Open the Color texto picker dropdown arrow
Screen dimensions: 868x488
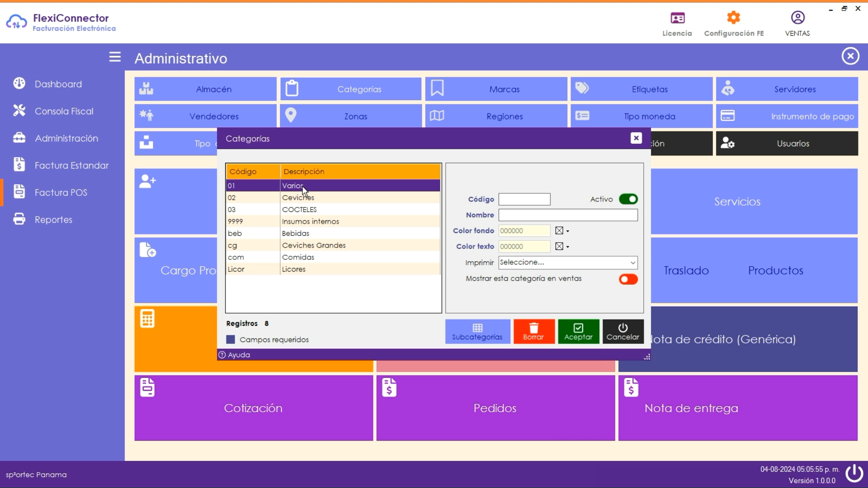(568, 247)
